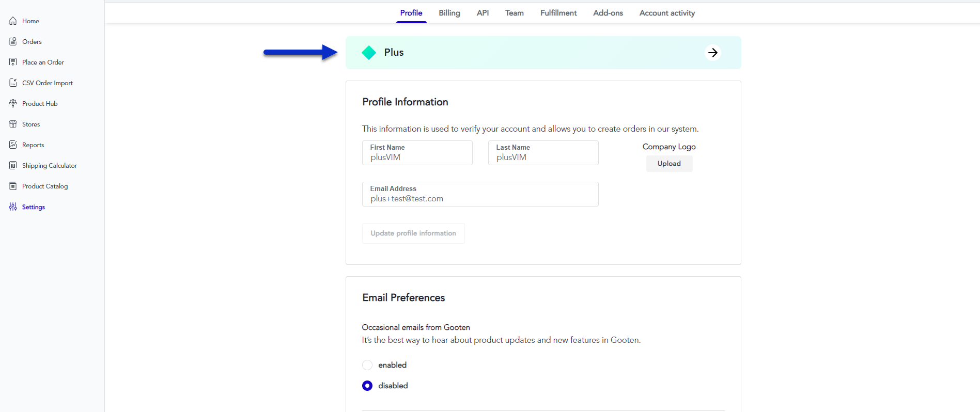This screenshot has height=412, width=980.
Task: Click the Home icon in sidebar
Action: [13, 21]
